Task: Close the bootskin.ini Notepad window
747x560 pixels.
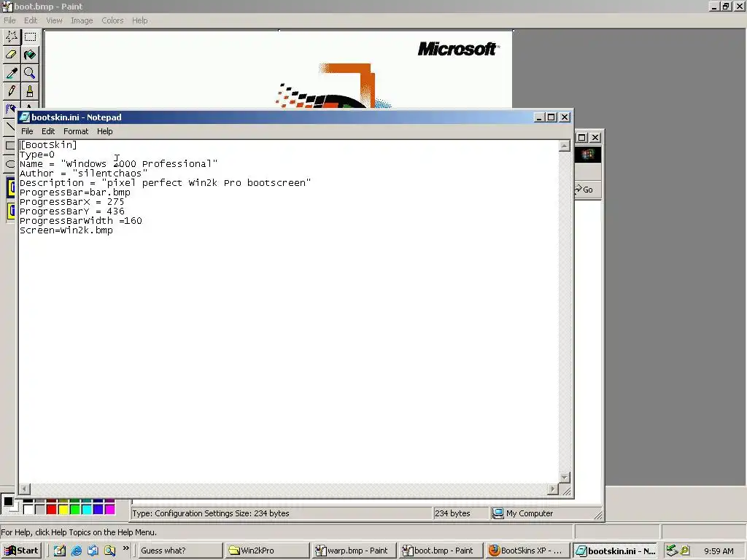Action: tap(565, 117)
